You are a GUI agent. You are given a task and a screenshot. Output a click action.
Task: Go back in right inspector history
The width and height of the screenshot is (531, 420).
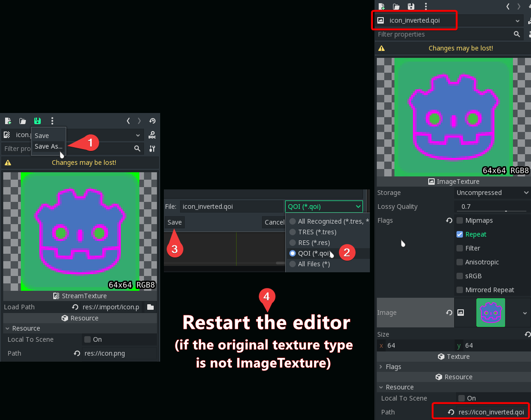508,6
